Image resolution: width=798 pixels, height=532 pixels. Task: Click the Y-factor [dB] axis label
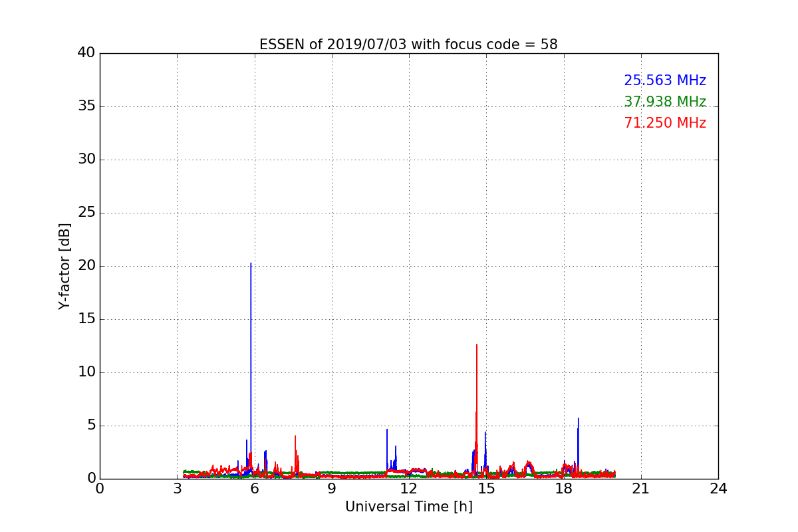pyautogui.click(x=65, y=266)
